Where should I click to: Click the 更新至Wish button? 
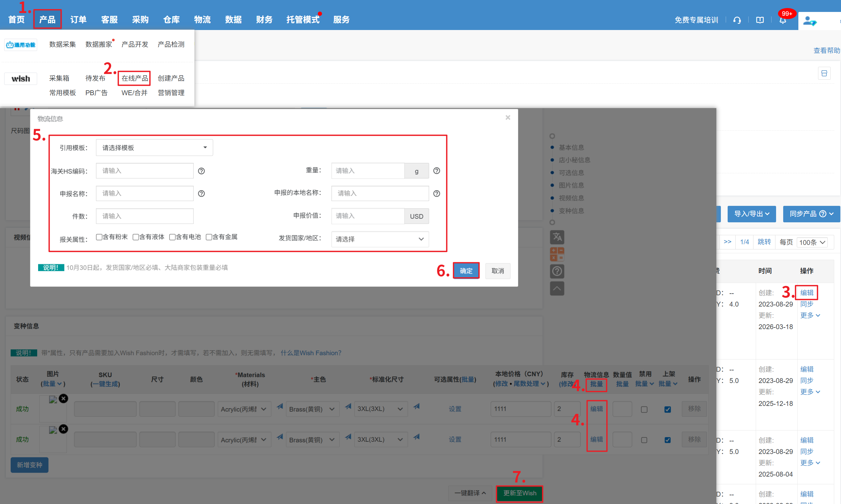coord(519,493)
